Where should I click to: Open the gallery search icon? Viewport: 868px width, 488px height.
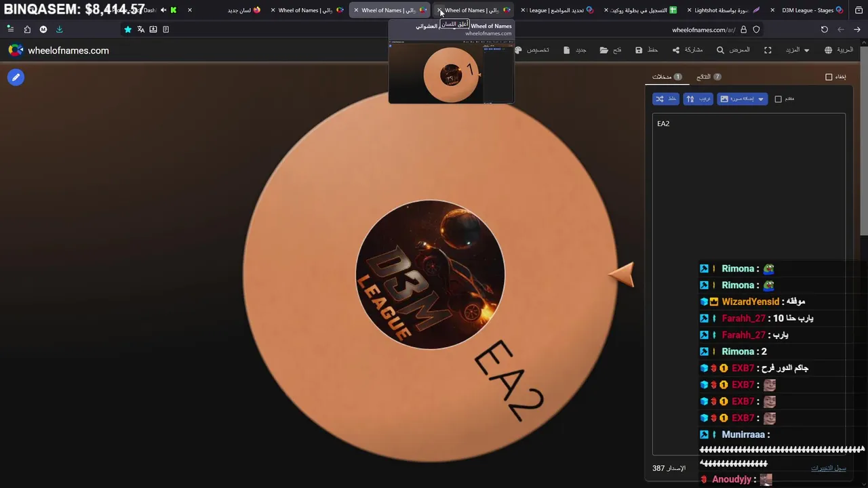(733, 50)
